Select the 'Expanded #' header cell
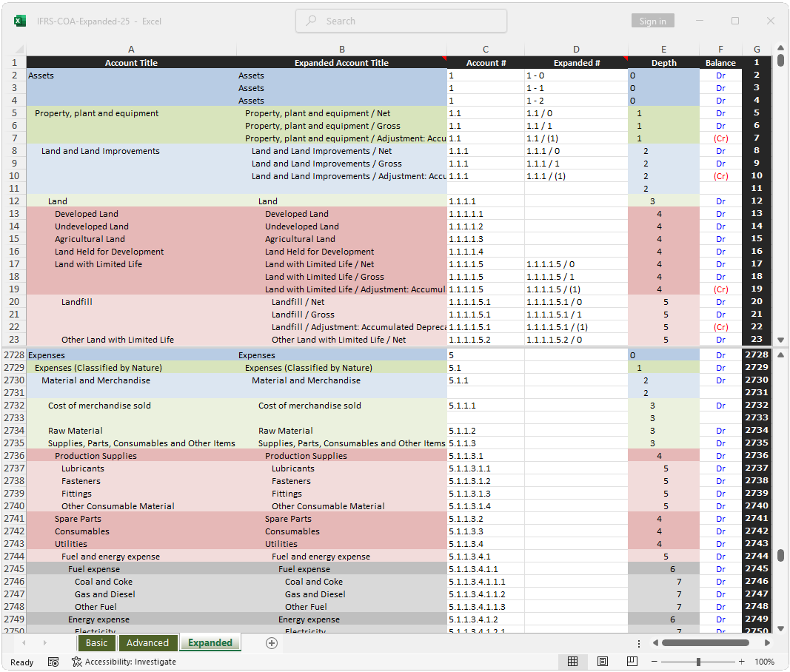Screen dimensions: 790x672 pos(576,63)
